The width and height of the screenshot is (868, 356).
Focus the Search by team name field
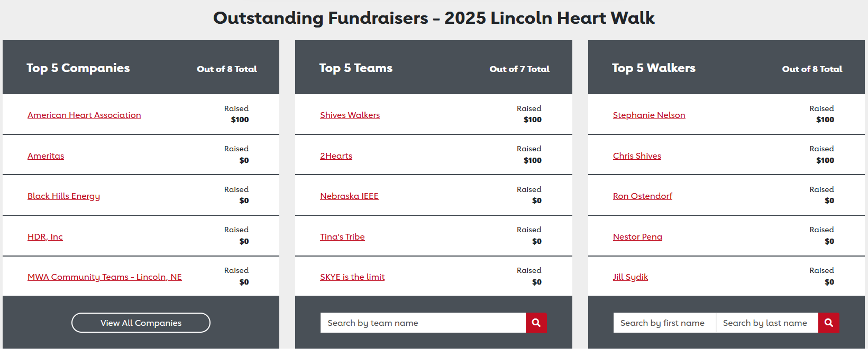423,323
